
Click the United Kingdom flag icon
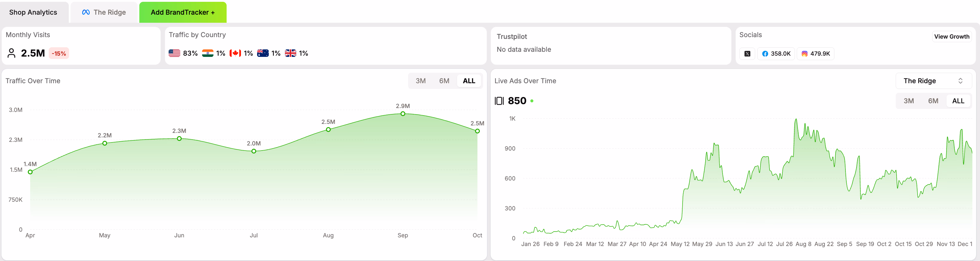coord(291,53)
